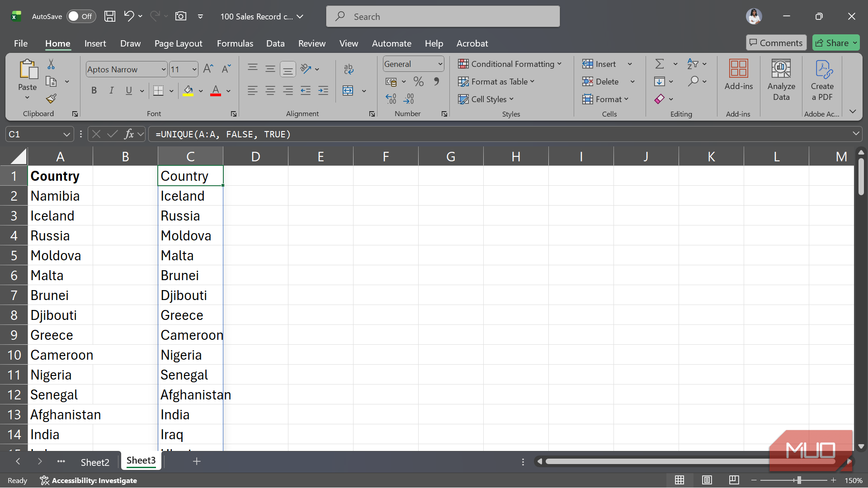This screenshot has width=868, height=488.
Task: Switch to Sheet2 tab
Action: 95,462
